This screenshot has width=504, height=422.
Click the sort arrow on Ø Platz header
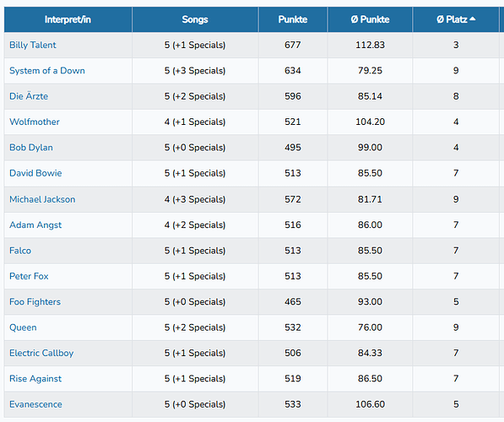472,19
